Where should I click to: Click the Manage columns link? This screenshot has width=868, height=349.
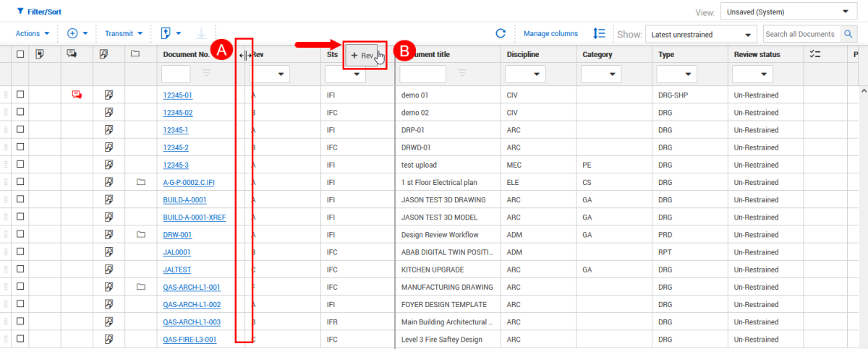(x=550, y=33)
